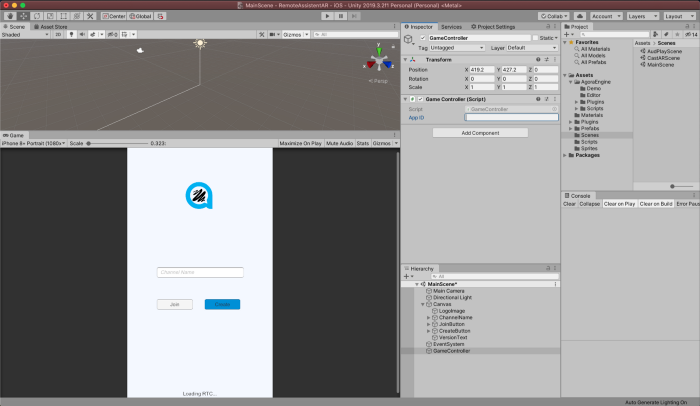This screenshot has width=700, height=406.
Task: Click the Step frame button
Action: click(354, 16)
